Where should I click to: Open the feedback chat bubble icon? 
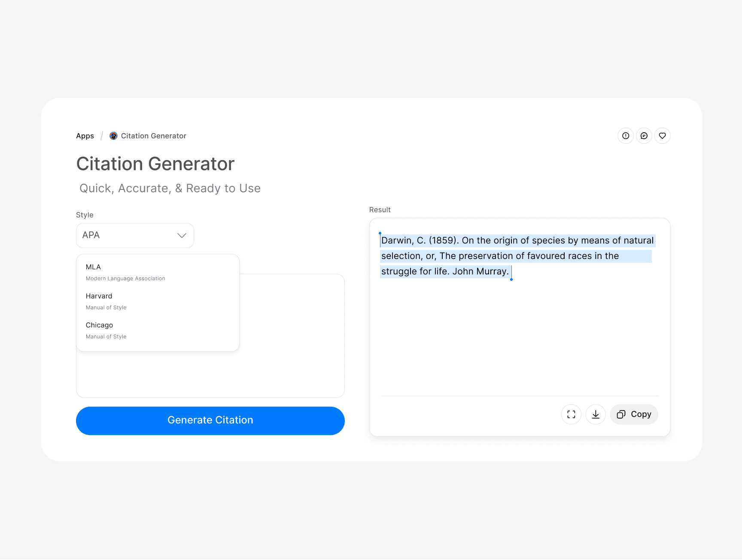point(644,136)
